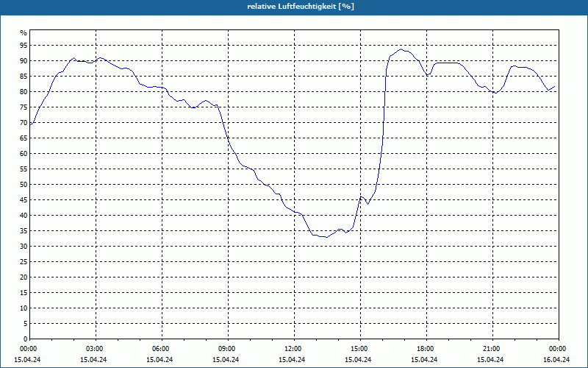Click the 25 y-axis value label
Screen dimensions: 588x368
(24, 262)
